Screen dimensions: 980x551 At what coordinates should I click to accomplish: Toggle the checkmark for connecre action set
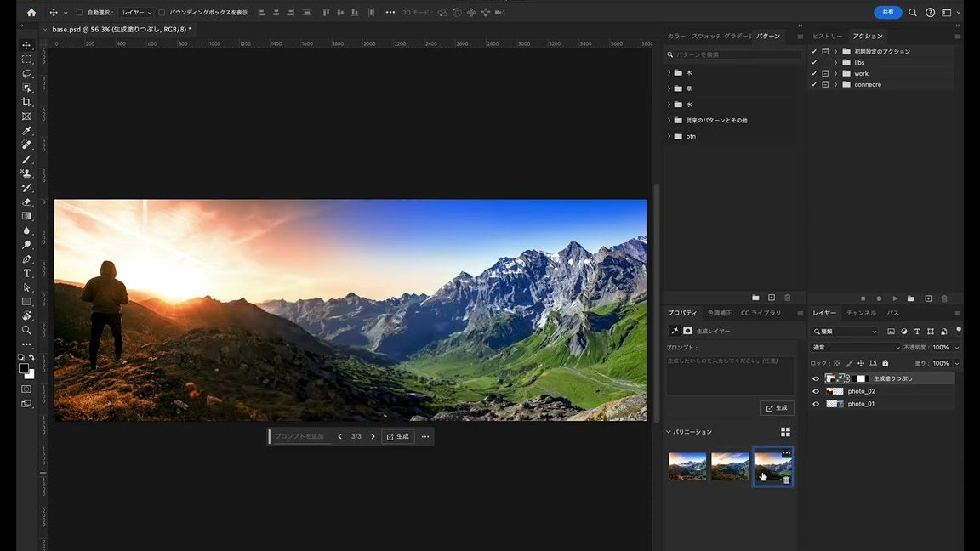814,84
